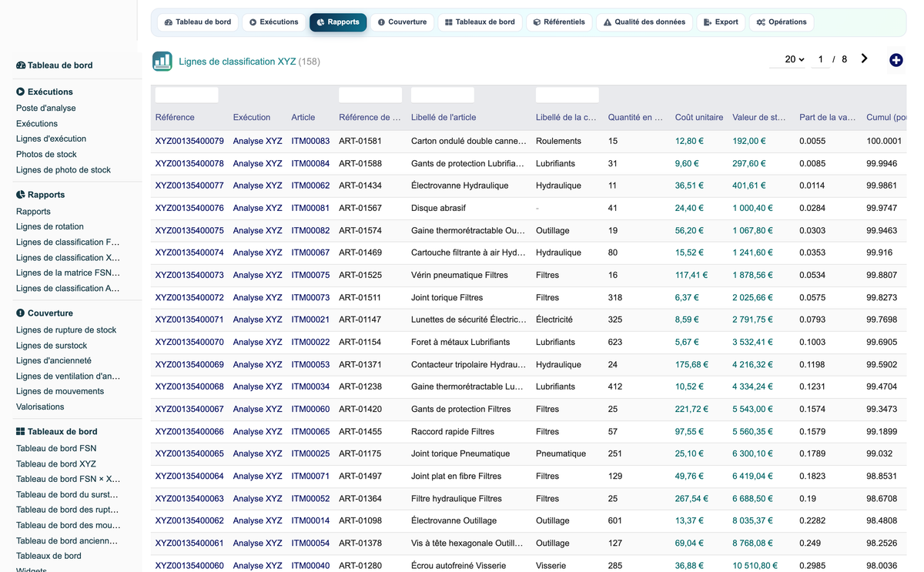Open reference XYZ00135400070 link
Viewport: 924px width, 572px height.
189,342
